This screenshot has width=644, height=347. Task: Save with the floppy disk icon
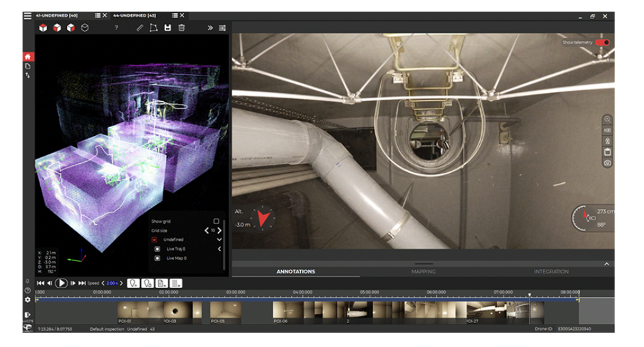point(167,27)
